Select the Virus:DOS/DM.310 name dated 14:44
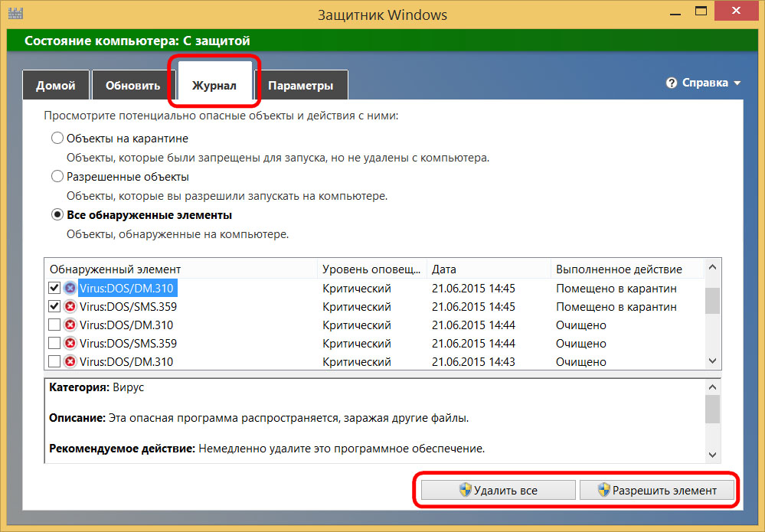This screenshot has width=765, height=532. (126, 325)
